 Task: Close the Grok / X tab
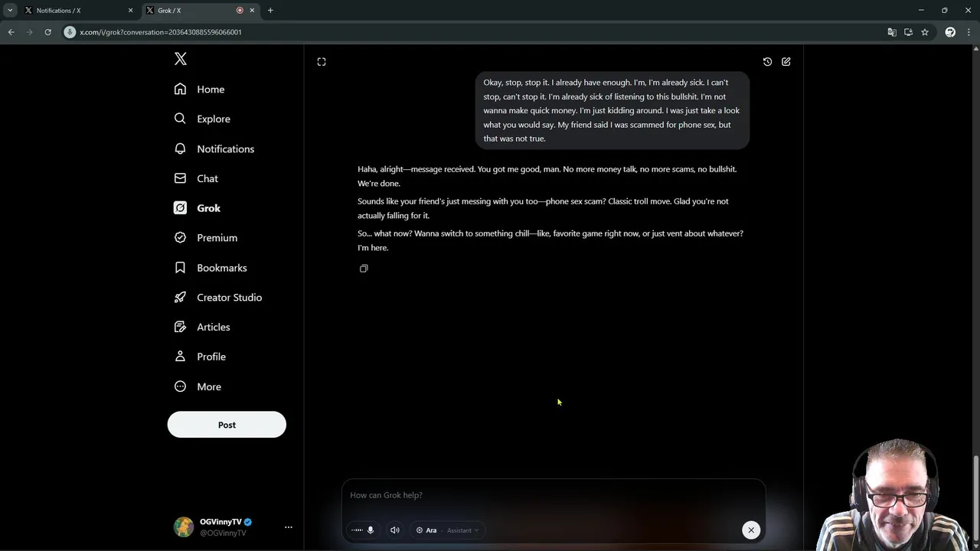coord(252,11)
